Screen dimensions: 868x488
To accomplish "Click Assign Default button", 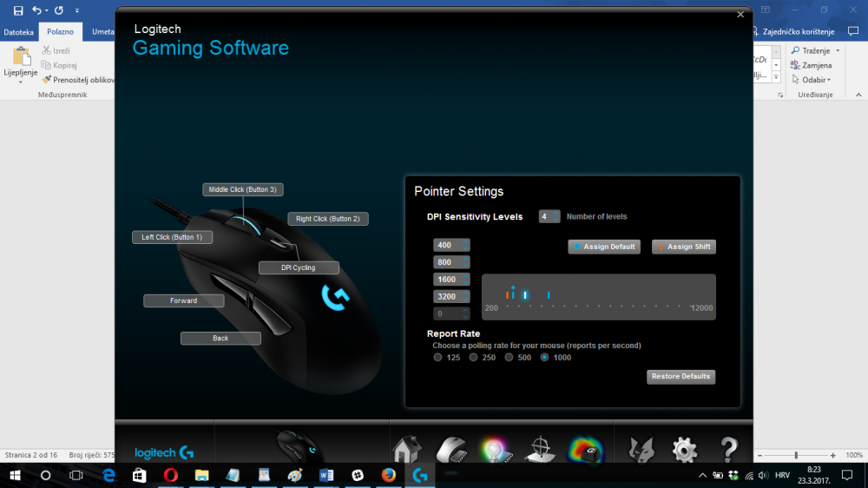I will (x=604, y=247).
